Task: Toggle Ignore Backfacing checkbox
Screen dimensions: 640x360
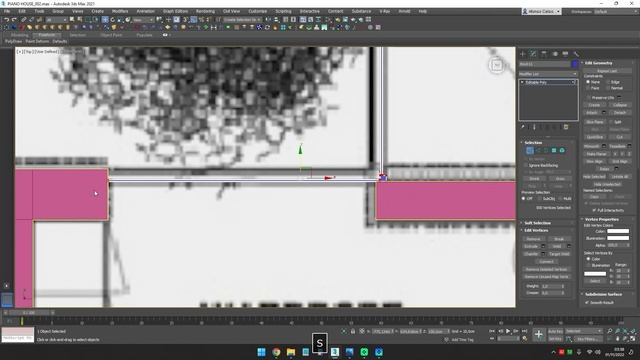Action: pos(526,165)
